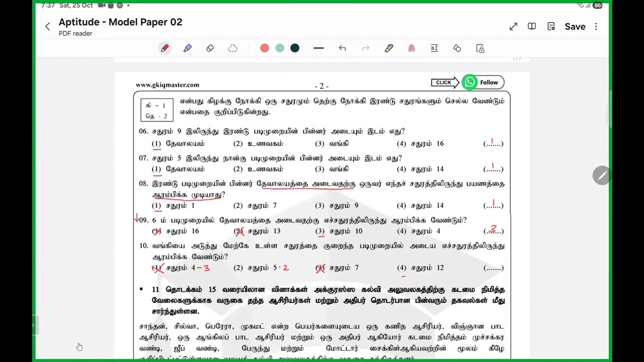Choose the teal green color swatch
The height and width of the screenshot is (362, 644).
tap(280, 48)
